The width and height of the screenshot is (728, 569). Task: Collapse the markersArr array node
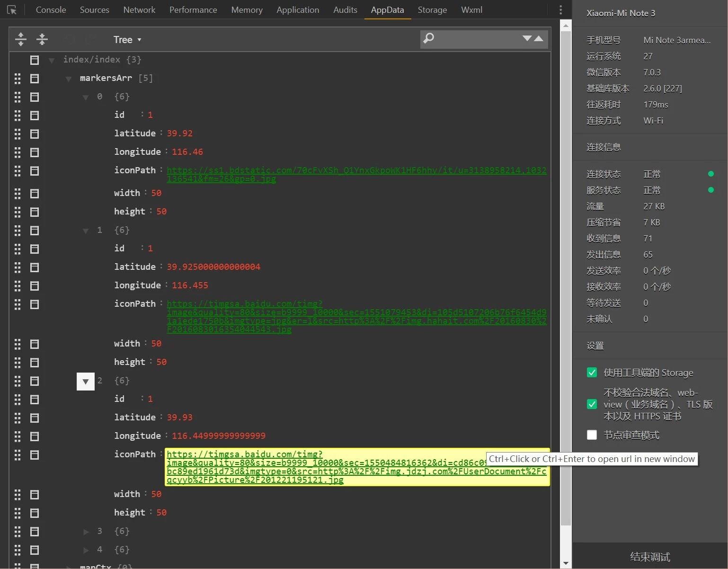tap(69, 79)
